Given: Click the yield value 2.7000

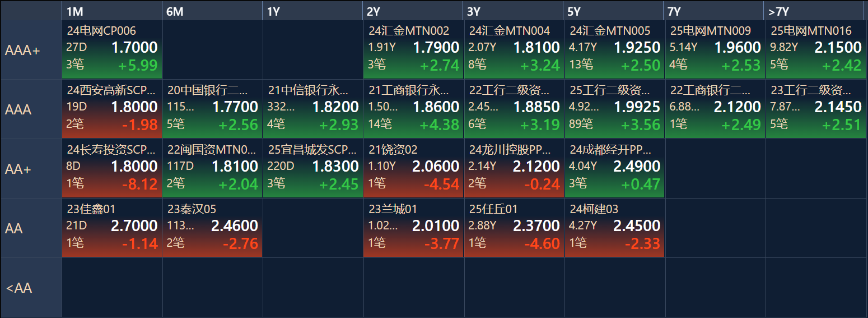Looking at the screenshot, I should coord(134,225).
